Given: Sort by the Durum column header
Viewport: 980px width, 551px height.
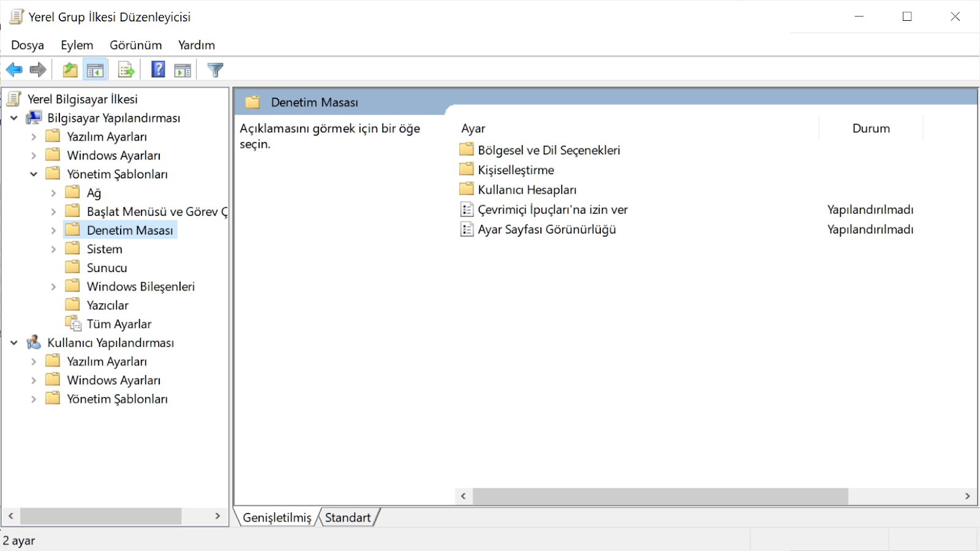Looking at the screenshot, I should coord(871,128).
